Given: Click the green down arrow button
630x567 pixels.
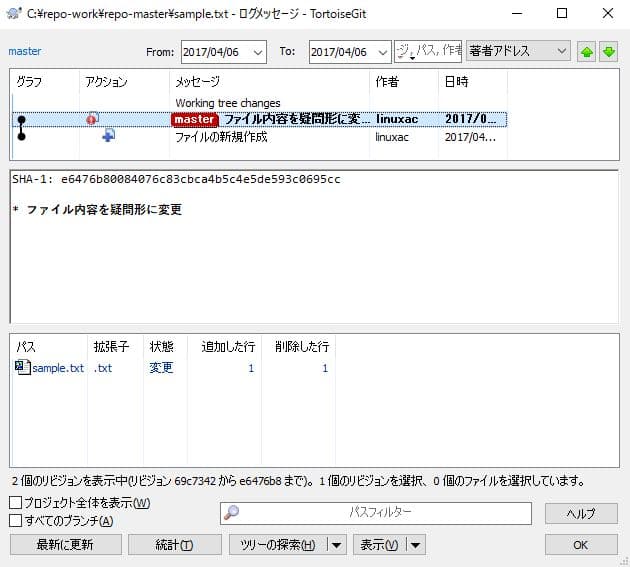Looking at the screenshot, I should [x=608, y=51].
